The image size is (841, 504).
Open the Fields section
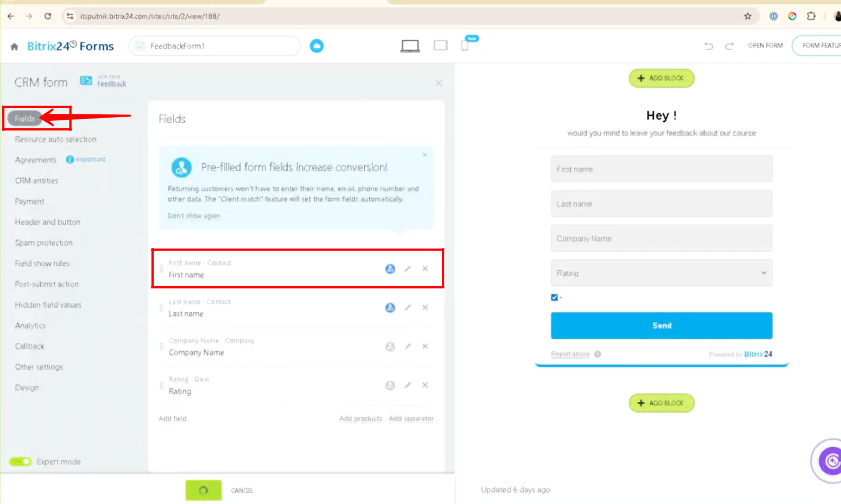click(25, 119)
